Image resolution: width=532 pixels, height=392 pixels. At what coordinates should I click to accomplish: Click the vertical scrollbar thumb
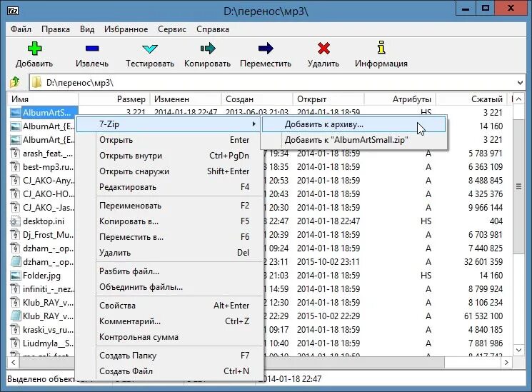point(518,186)
